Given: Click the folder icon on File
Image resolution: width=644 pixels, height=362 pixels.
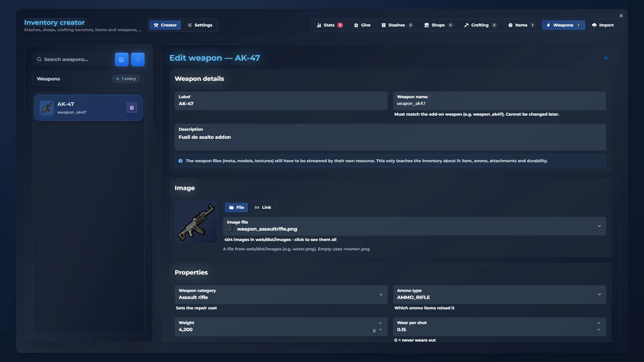Looking at the screenshot, I should coord(231,207).
